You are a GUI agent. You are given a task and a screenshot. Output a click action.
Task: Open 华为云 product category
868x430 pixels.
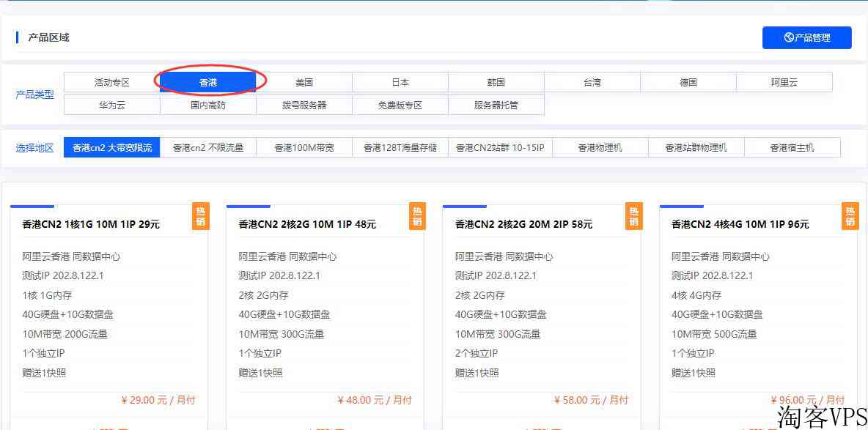tap(112, 105)
